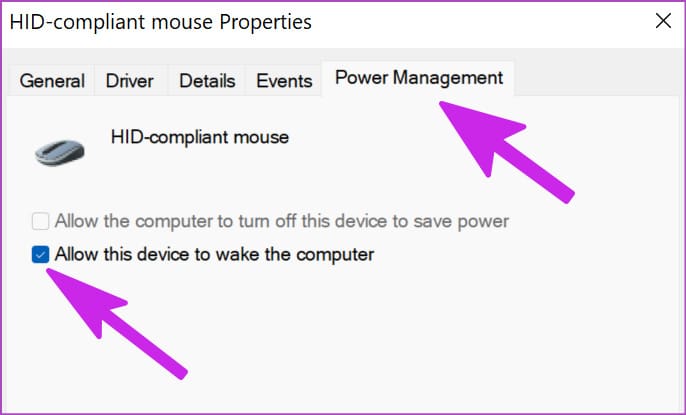
Task: Click the magenta arrow pointing at Power Management
Action: pyautogui.click(x=506, y=151)
